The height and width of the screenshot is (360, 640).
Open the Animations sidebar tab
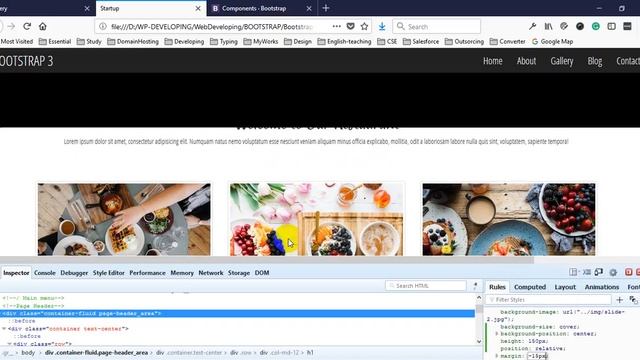[602, 287]
